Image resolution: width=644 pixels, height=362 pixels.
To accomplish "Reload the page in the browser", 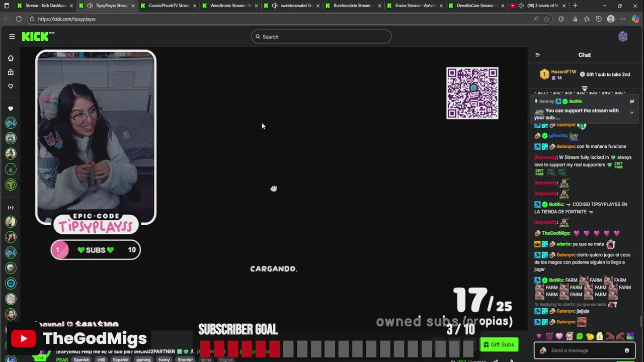I will click(19, 19).
